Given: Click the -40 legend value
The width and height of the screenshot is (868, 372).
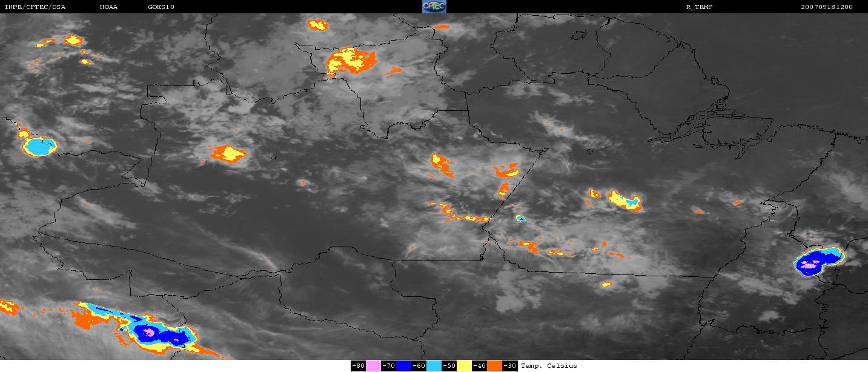Looking at the screenshot, I should (480, 366).
